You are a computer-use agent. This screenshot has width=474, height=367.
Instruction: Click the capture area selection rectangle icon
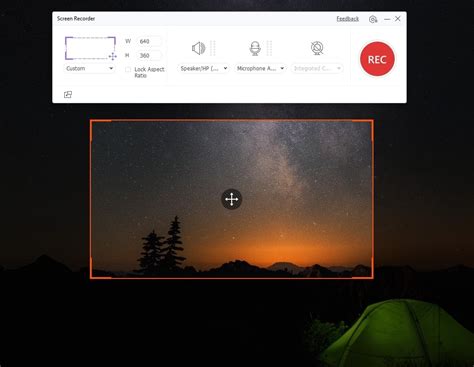click(91, 48)
